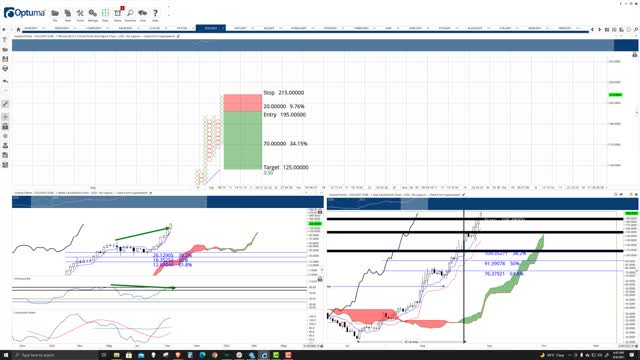640x360 pixels.
Task: Click the '20.00000 9.76%' risk label
Action: 284,106
